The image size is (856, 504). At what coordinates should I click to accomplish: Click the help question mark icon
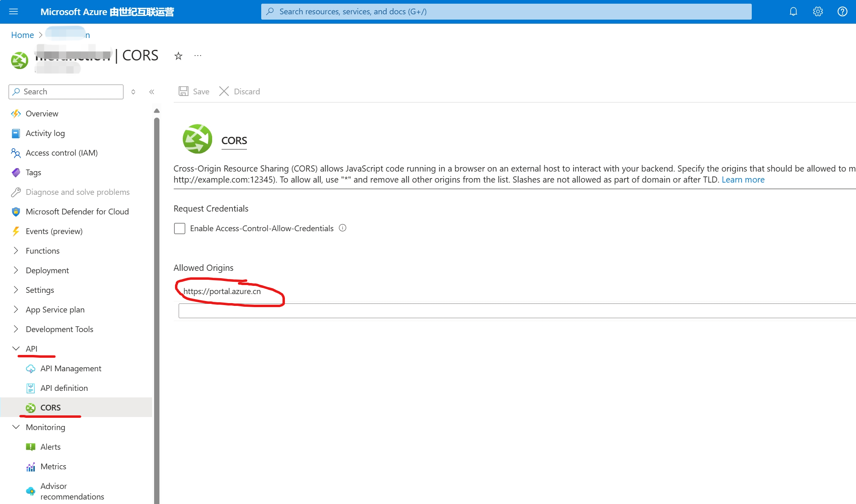842,11
